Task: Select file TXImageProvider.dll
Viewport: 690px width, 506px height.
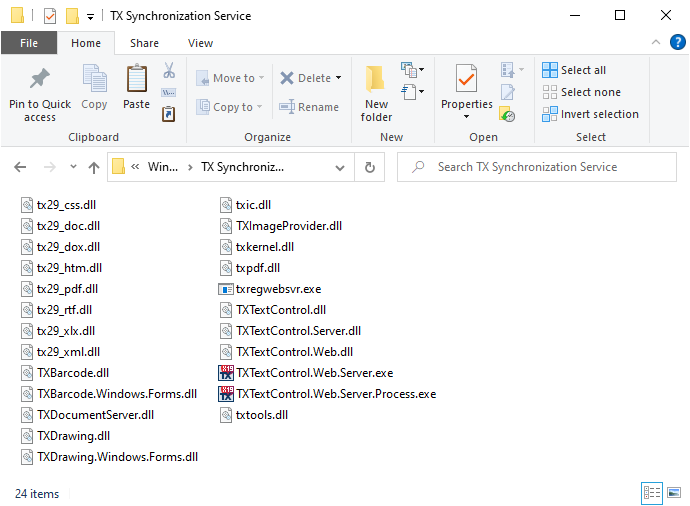Action: click(x=281, y=226)
